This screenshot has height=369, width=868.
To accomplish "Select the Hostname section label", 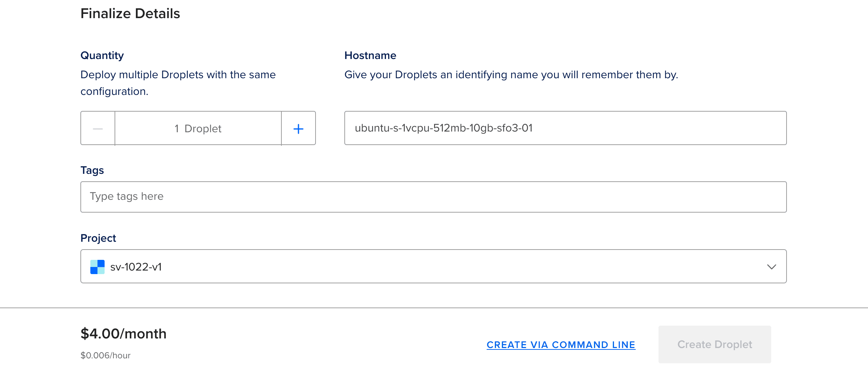I will [x=370, y=55].
